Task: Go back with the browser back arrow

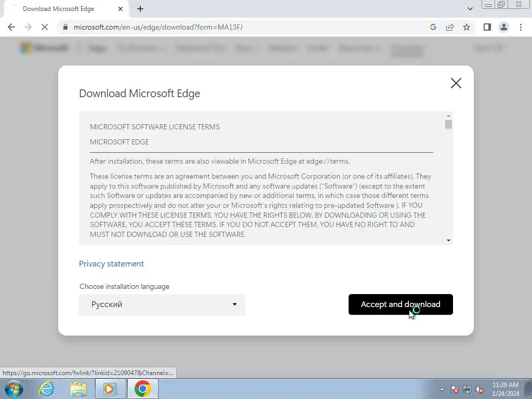Action: coord(11,27)
